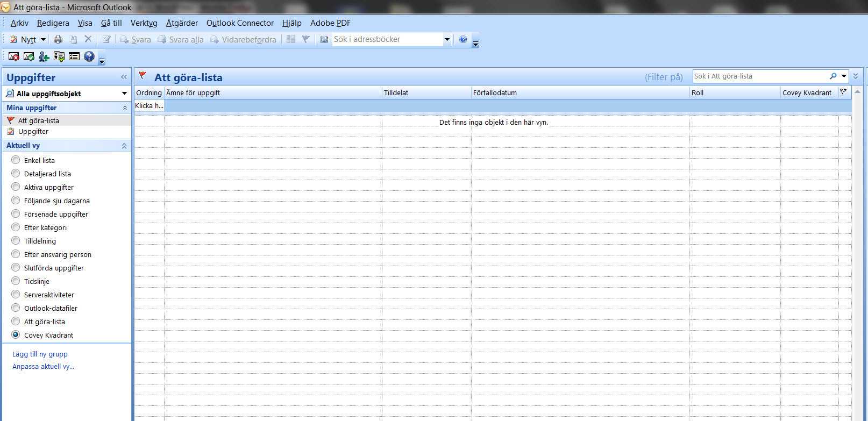Open the address book icon

tap(324, 39)
